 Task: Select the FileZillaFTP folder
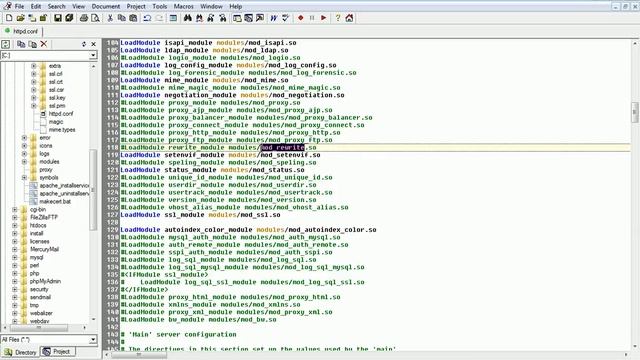[44, 218]
